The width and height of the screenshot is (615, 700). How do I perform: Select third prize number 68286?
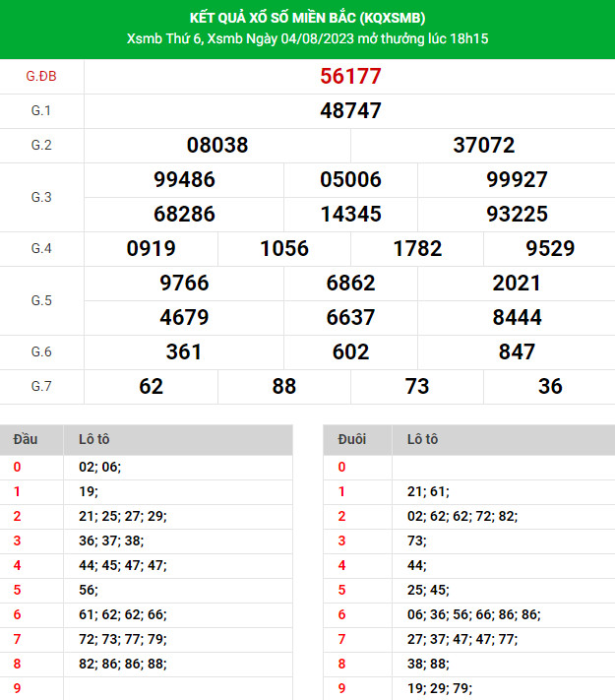(x=184, y=214)
